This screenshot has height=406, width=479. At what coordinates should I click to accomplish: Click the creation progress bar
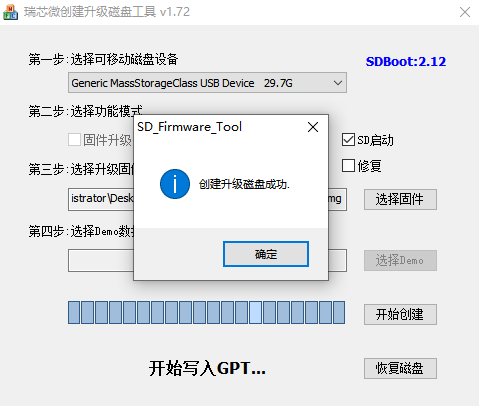(x=206, y=312)
